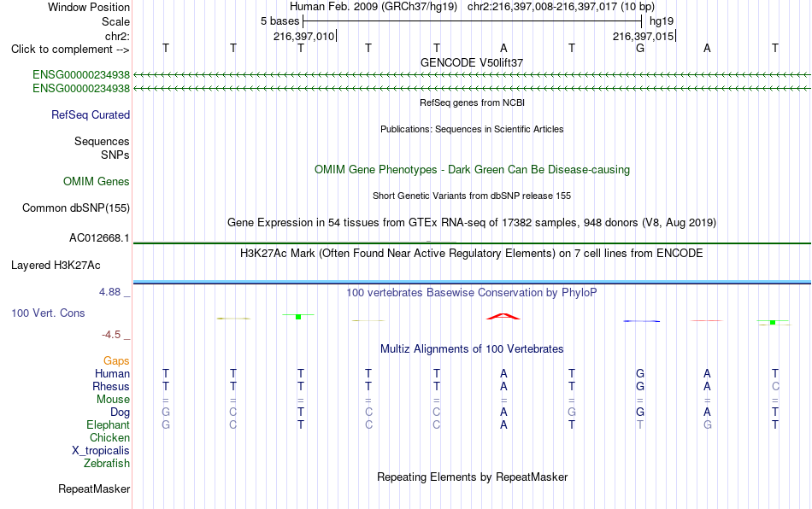This screenshot has width=812, height=509.
Task: Click the 'Click to complement -->' label
Action: 70,50
